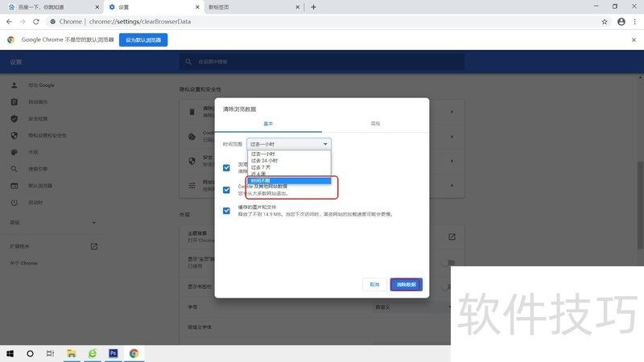
Task: Toggle the 显示主页按钮 switch
Action: [x=448, y=263]
